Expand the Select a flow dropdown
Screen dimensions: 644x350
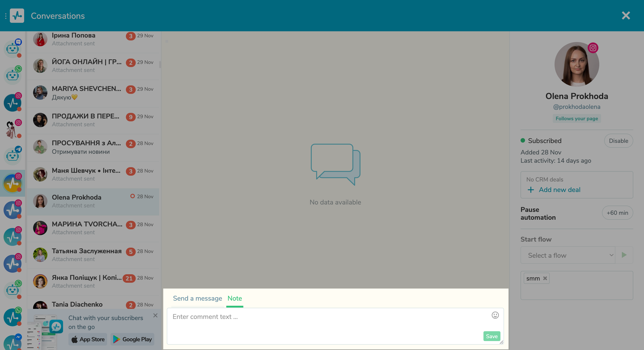pyautogui.click(x=568, y=255)
